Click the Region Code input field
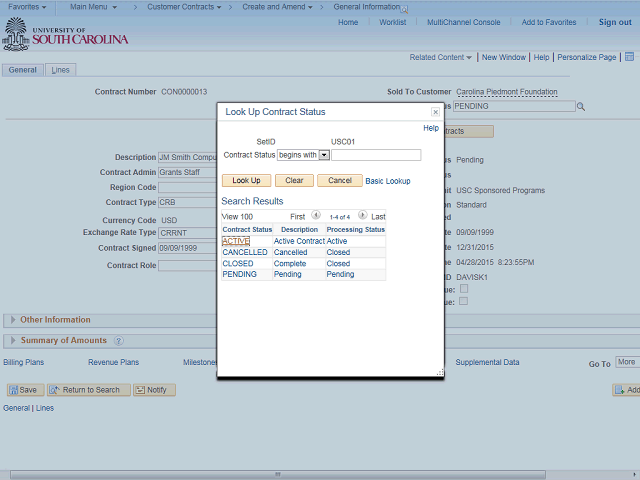Viewport: 640px width, 480px height. point(187,187)
